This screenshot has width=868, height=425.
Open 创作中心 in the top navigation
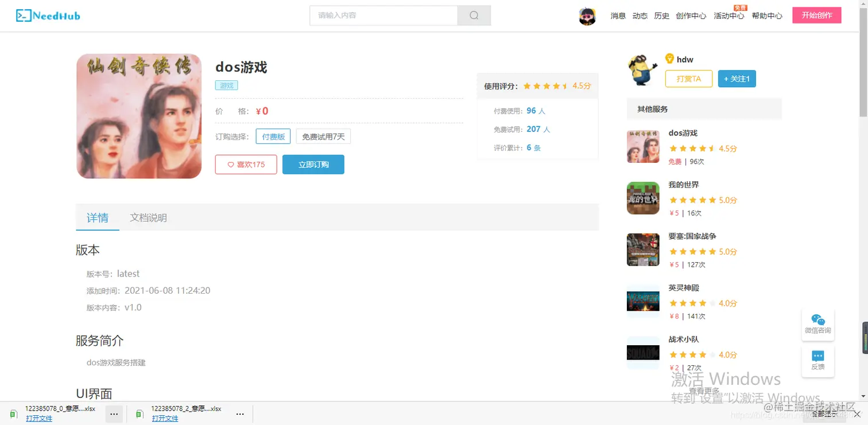pyautogui.click(x=691, y=16)
